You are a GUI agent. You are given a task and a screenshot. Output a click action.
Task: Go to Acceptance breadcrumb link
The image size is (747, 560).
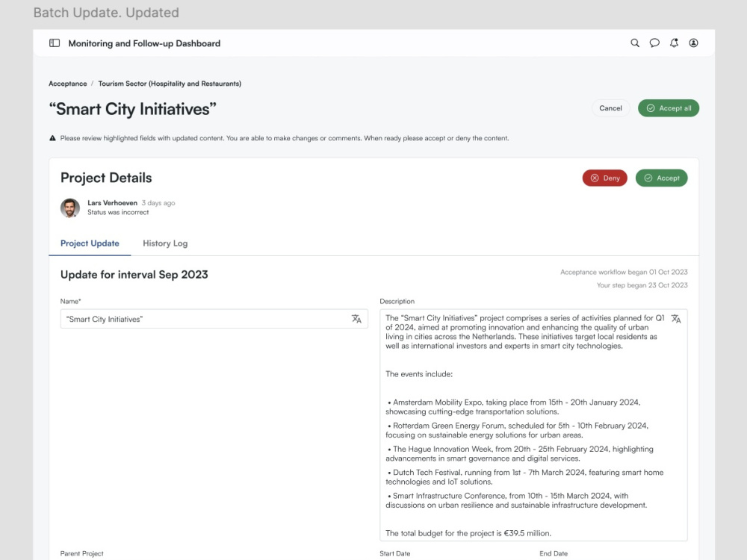click(68, 84)
